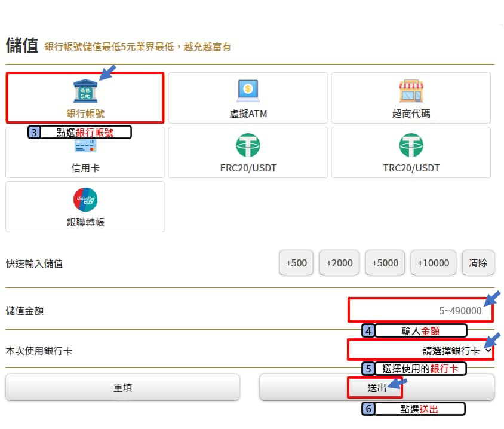Image resolution: width=504 pixels, height=429 pixels.
Task: Choose the 超商代碼 payment label
Action: click(411, 113)
